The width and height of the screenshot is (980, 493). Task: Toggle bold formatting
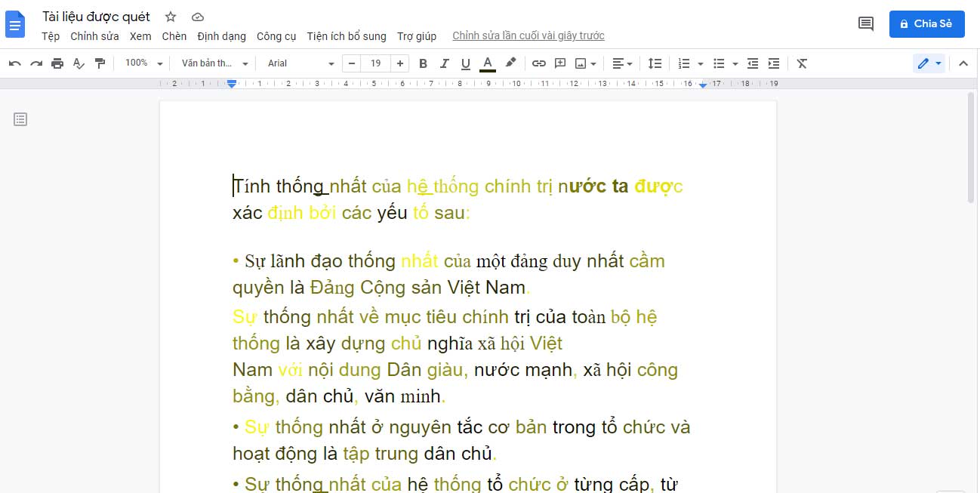tap(423, 63)
